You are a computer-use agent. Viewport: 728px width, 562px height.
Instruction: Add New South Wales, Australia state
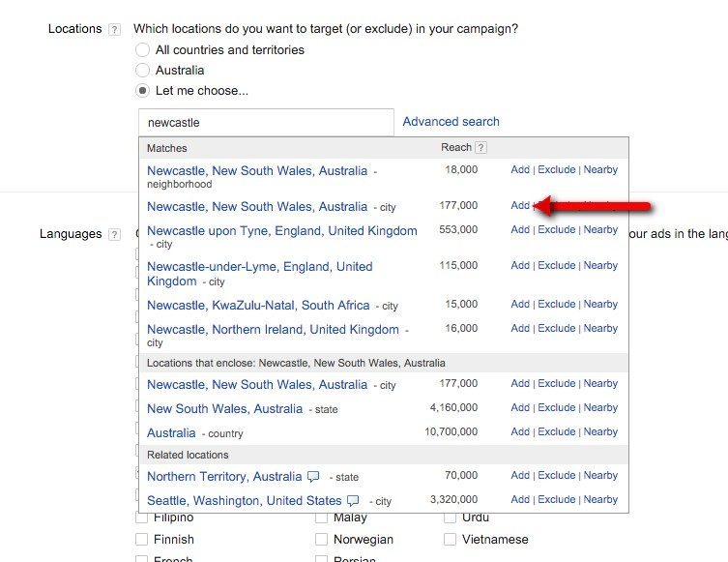[x=520, y=407]
